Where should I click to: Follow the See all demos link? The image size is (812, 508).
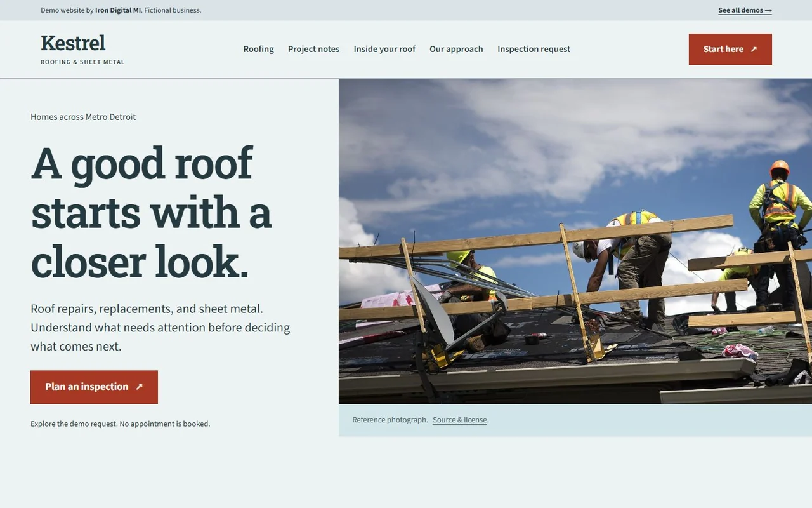point(745,10)
